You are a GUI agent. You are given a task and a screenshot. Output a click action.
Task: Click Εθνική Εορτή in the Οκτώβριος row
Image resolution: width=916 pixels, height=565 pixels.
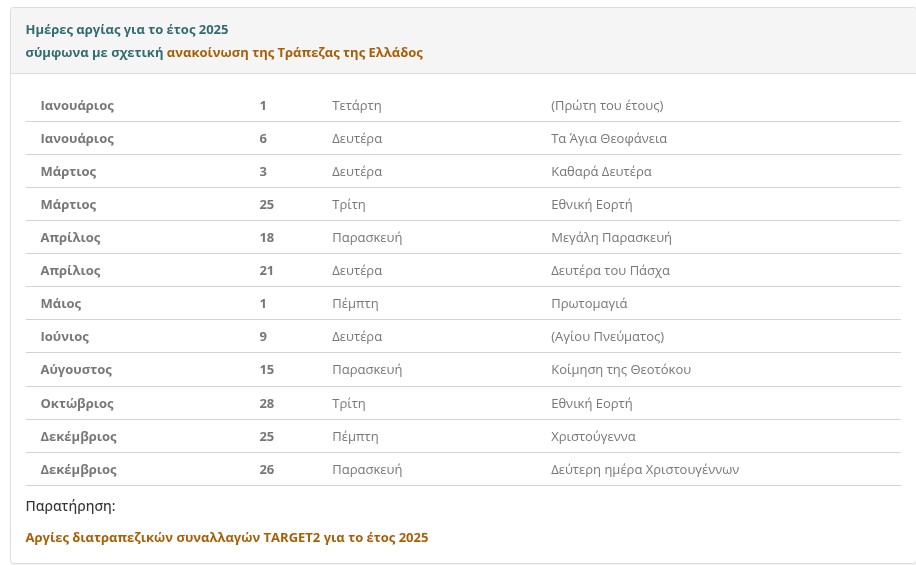(592, 404)
